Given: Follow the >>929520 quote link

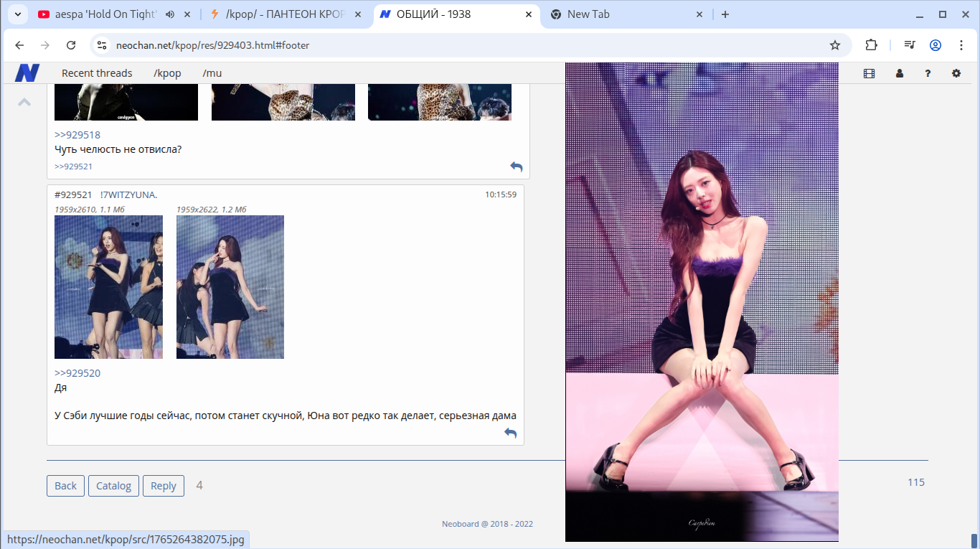Looking at the screenshot, I should pos(77,373).
